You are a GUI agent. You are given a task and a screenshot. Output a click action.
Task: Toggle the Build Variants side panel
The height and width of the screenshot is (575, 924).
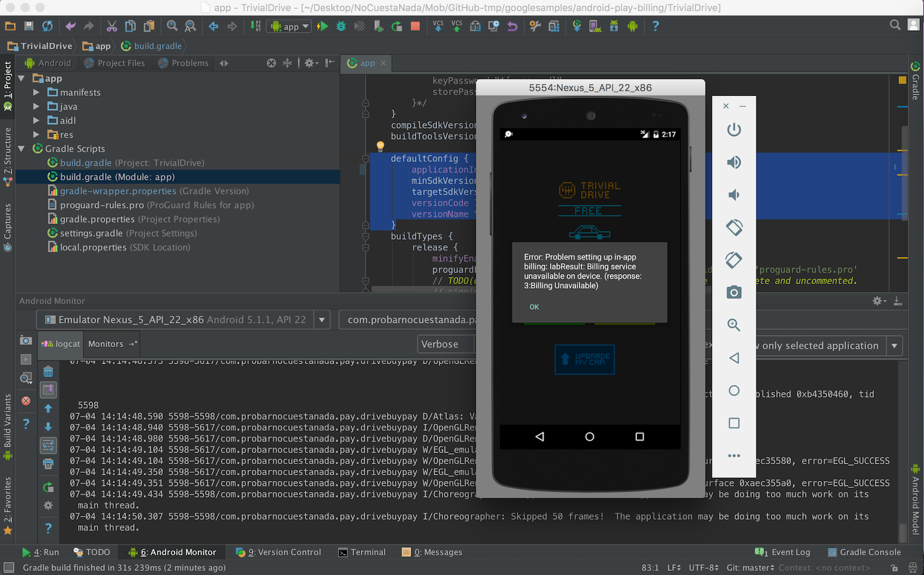[x=8, y=426]
